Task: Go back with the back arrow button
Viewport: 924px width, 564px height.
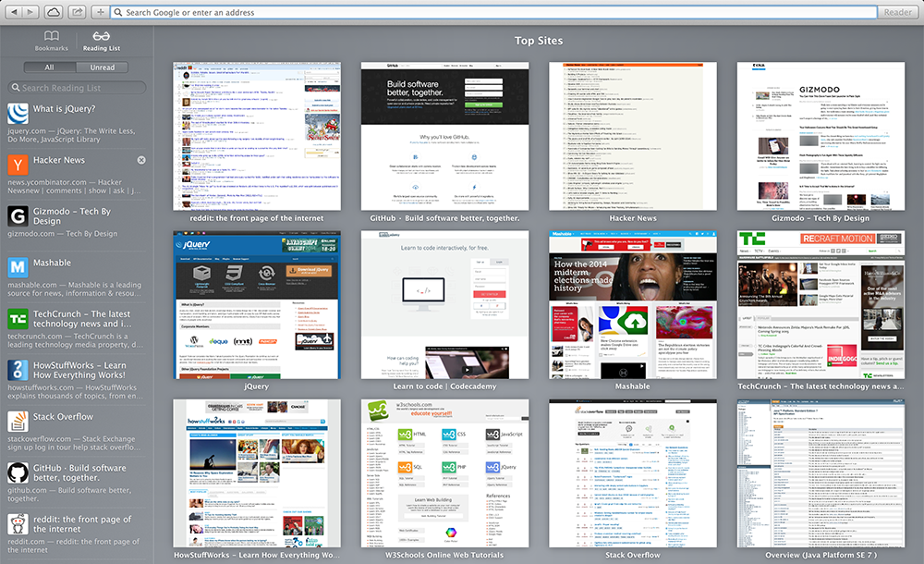Action: [14, 12]
